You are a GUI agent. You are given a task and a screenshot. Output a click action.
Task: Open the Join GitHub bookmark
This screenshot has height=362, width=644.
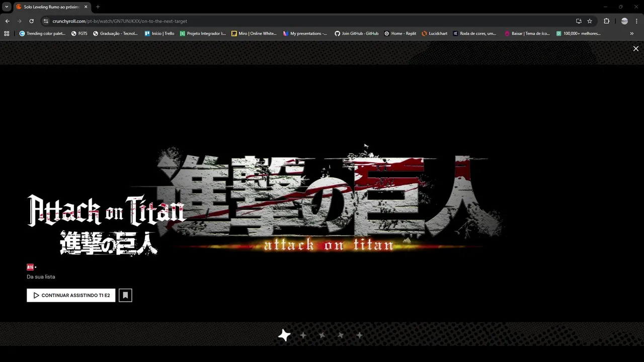pos(357,34)
